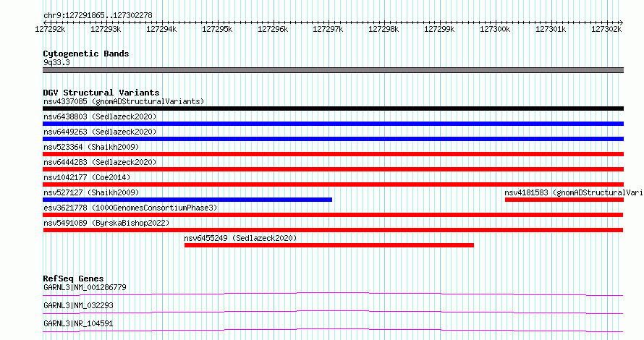This screenshot has height=340, width=644.
Task: Open the nsv4181583 gnomAD label
Action: coord(574,192)
